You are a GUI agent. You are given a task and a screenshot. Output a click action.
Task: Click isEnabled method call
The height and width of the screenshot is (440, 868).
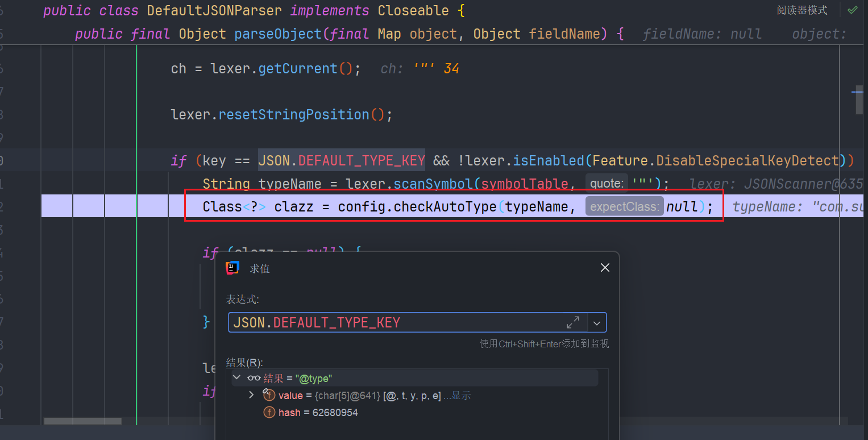pos(548,161)
